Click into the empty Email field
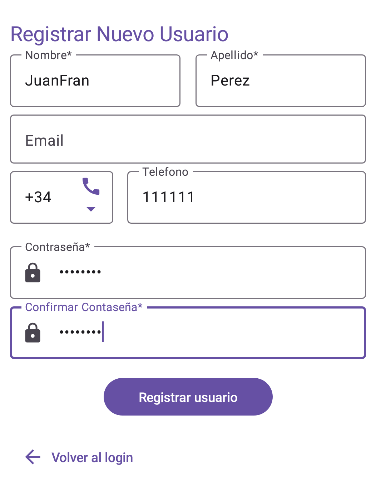Image resolution: width=374 pixels, height=500 pixels. [x=188, y=139]
